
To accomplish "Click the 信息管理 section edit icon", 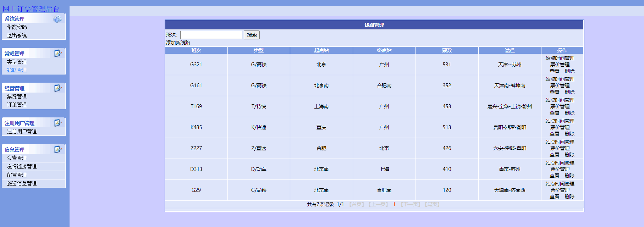I will (x=58, y=150).
